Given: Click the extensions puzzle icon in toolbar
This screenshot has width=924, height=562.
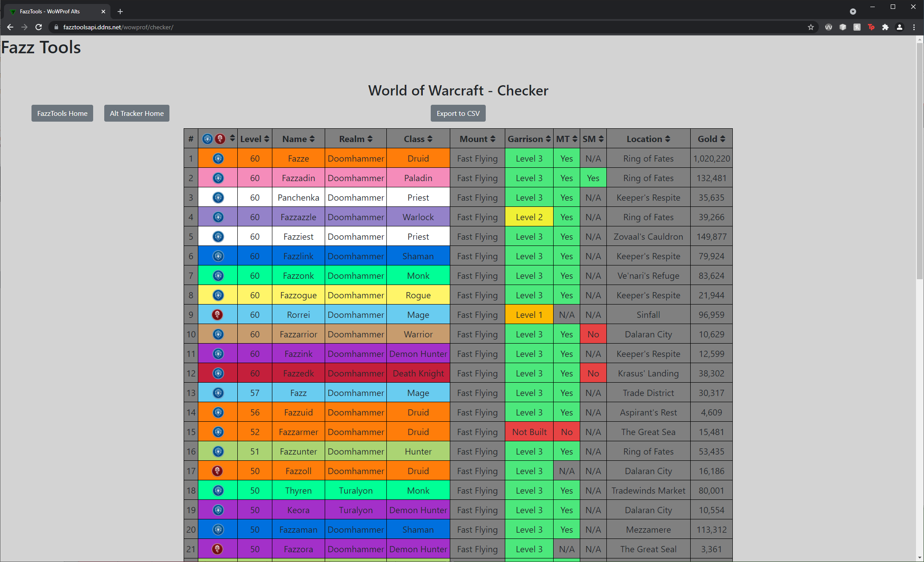Looking at the screenshot, I should (885, 27).
